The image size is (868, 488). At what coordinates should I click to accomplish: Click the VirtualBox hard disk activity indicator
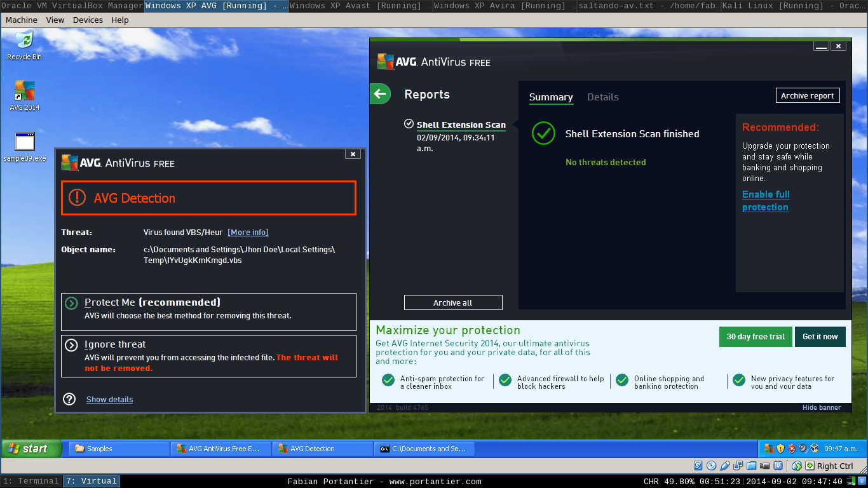coord(698,466)
